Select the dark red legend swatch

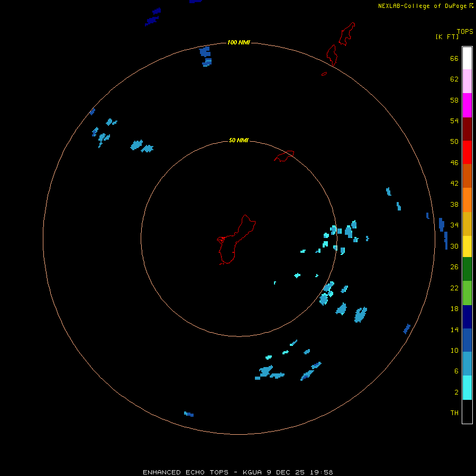(467, 129)
